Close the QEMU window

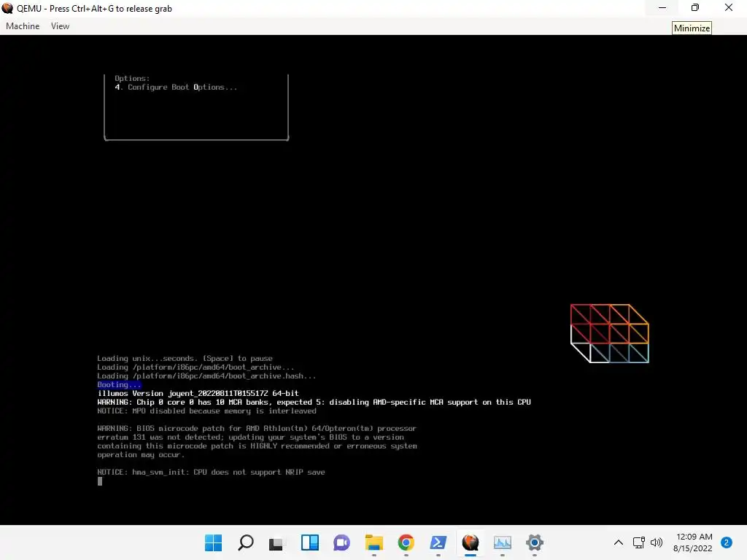pos(729,7)
